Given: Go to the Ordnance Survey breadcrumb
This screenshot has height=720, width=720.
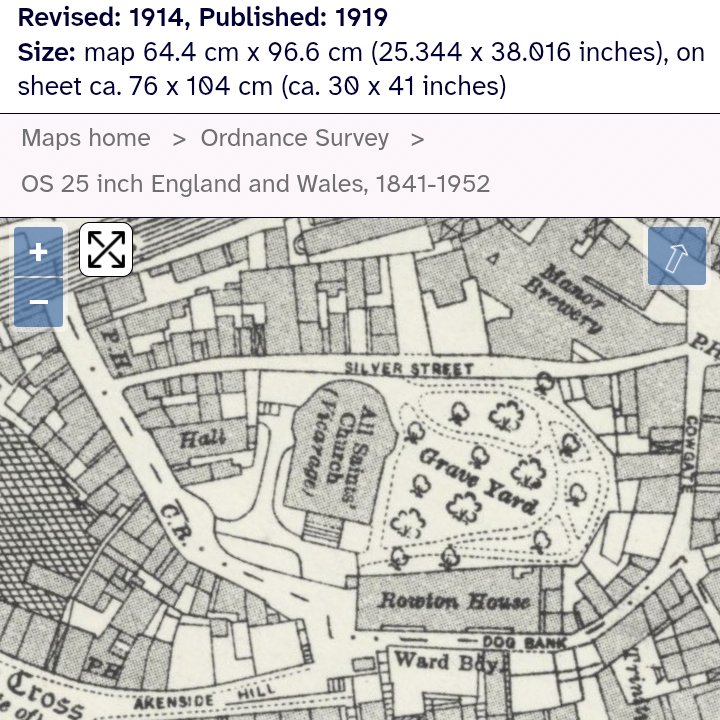Looking at the screenshot, I should point(295,138).
